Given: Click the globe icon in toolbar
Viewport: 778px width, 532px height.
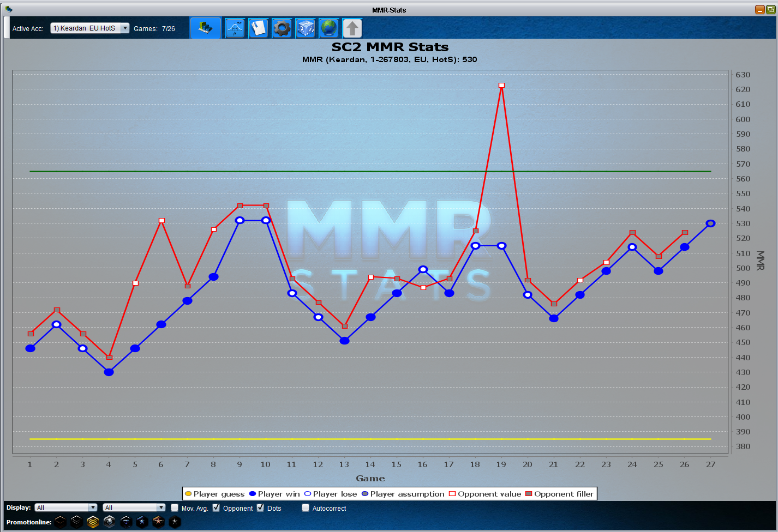Looking at the screenshot, I should click(x=329, y=28).
